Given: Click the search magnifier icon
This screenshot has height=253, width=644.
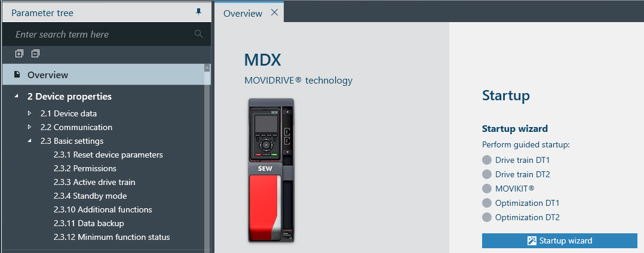Looking at the screenshot, I should click(x=199, y=35).
